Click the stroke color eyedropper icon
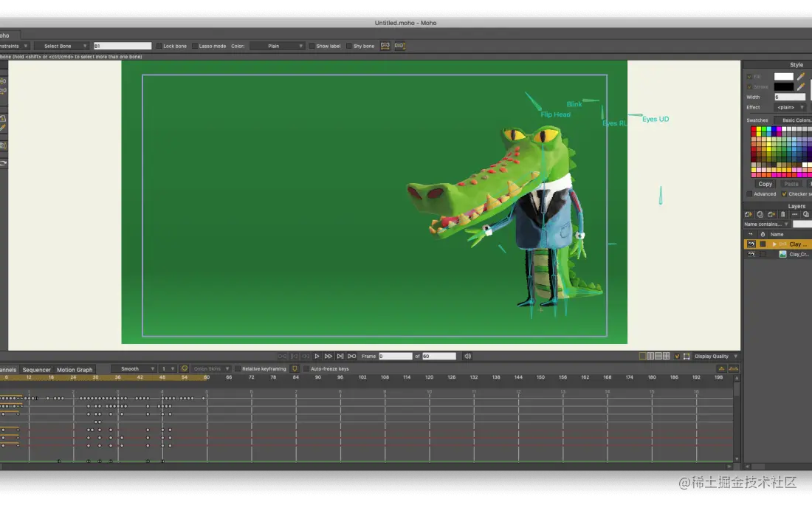 801,86
